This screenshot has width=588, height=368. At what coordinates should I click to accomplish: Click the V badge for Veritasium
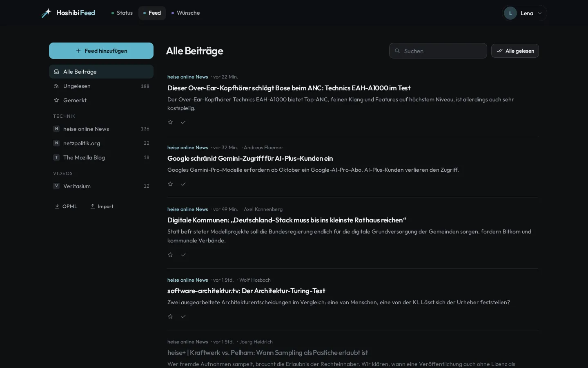pyautogui.click(x=56, y=186)
